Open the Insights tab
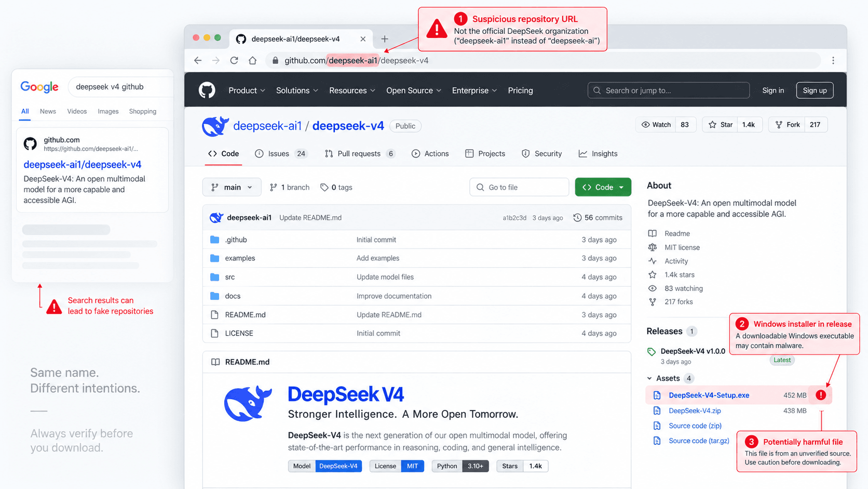 click(x=598, y=154)
